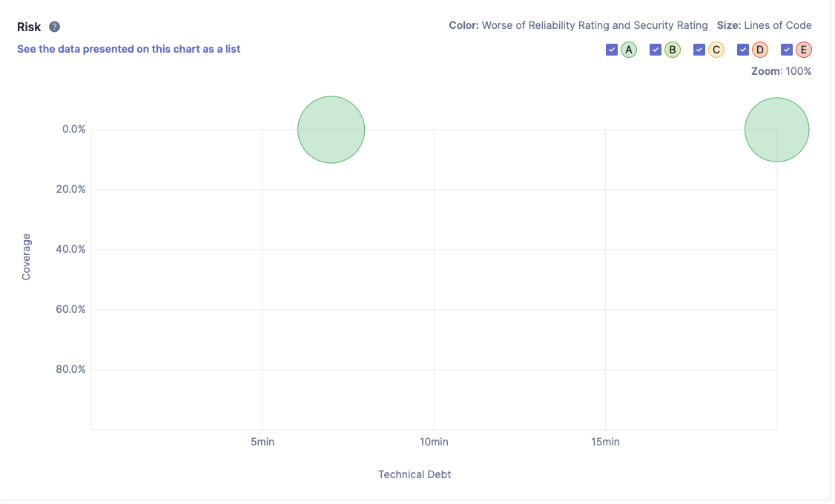
Task: Click the Technical Debt axis label
Action: point(415,474)
